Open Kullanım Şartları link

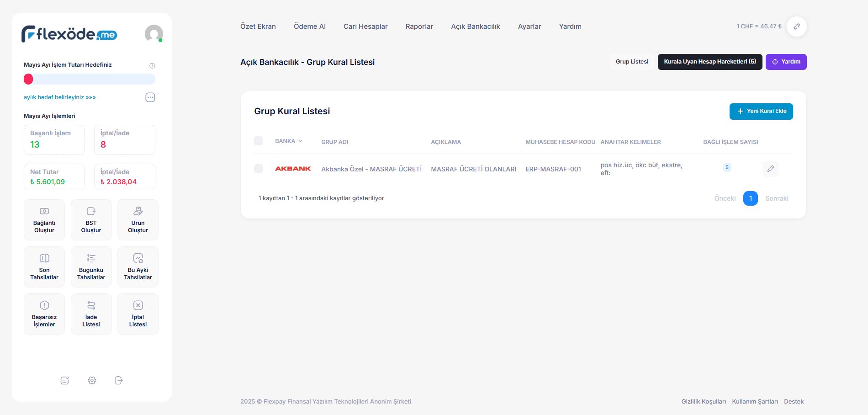point(755,402)
